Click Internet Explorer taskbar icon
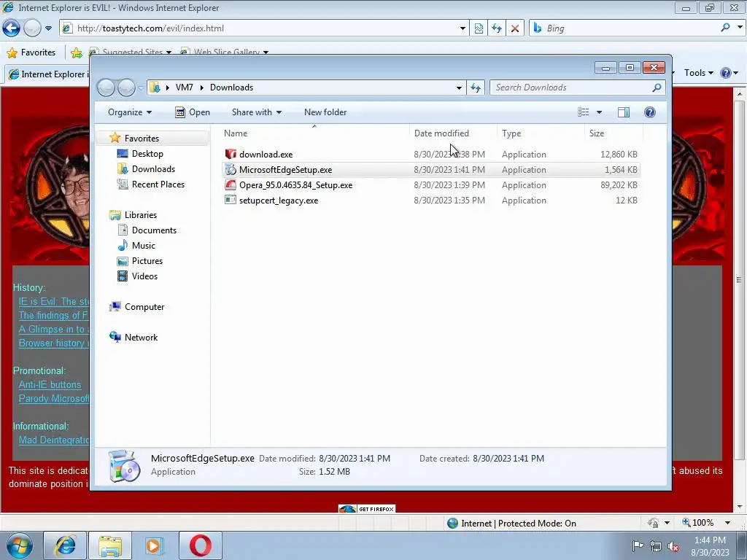Viewport: 747px width, 560px height. coord(65,545)
